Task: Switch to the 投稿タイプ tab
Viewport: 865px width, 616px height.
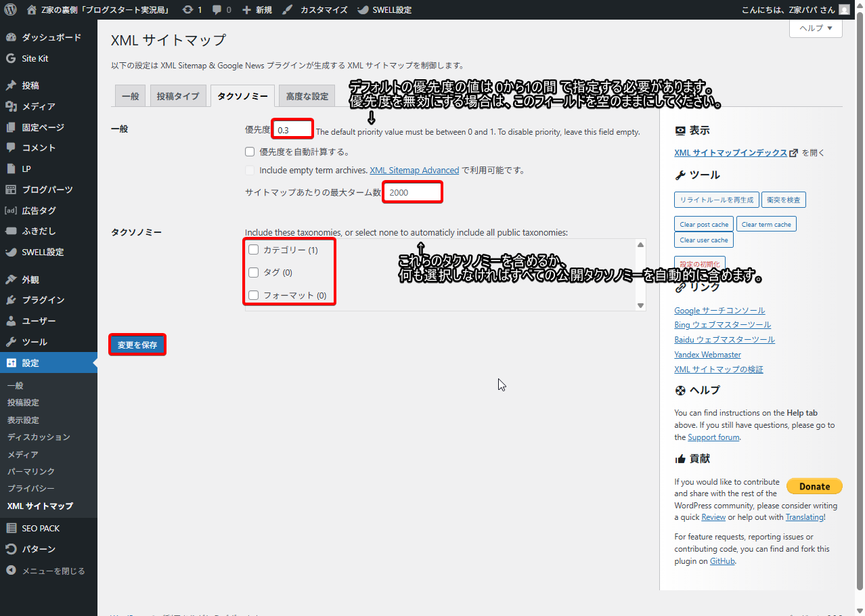Action: tap(178, 96)
